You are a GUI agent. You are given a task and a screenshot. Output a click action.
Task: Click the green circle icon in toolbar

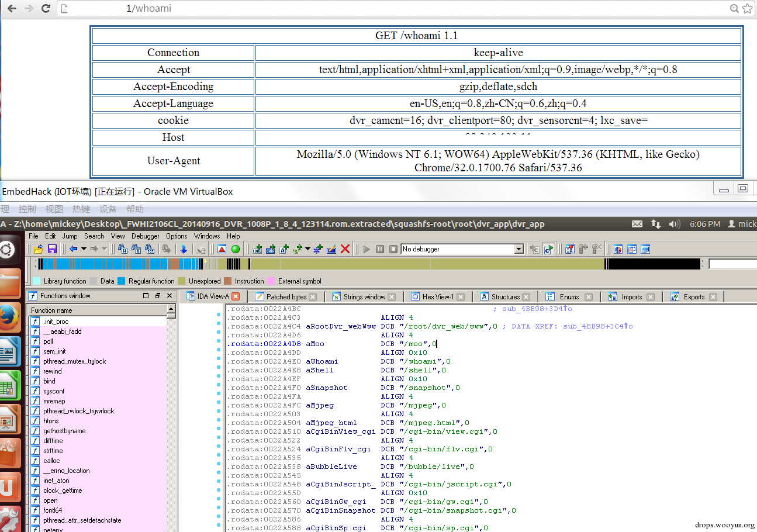tap(236, 249)
